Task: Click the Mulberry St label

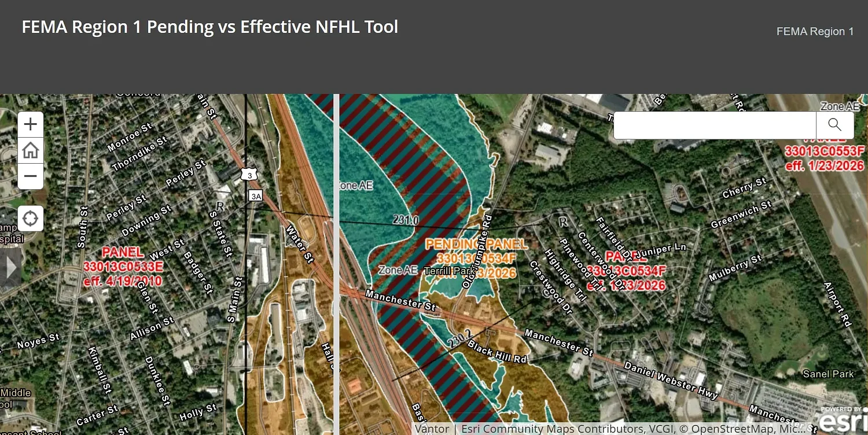Action: click(x=735, y=268)
